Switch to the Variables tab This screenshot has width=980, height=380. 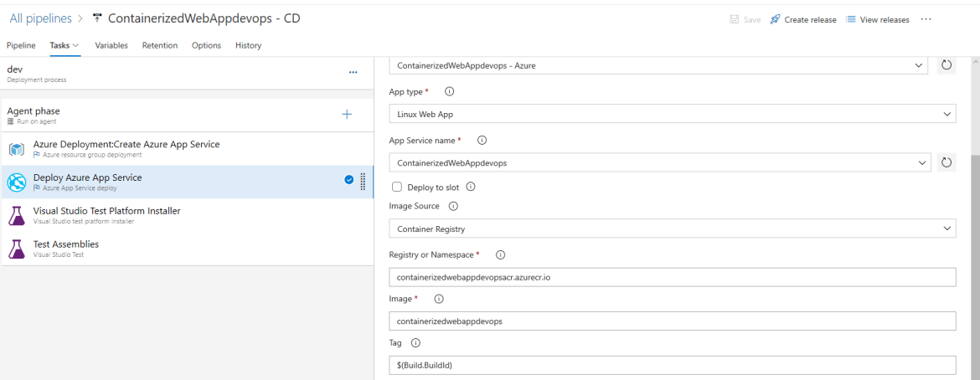pos(111,46)
